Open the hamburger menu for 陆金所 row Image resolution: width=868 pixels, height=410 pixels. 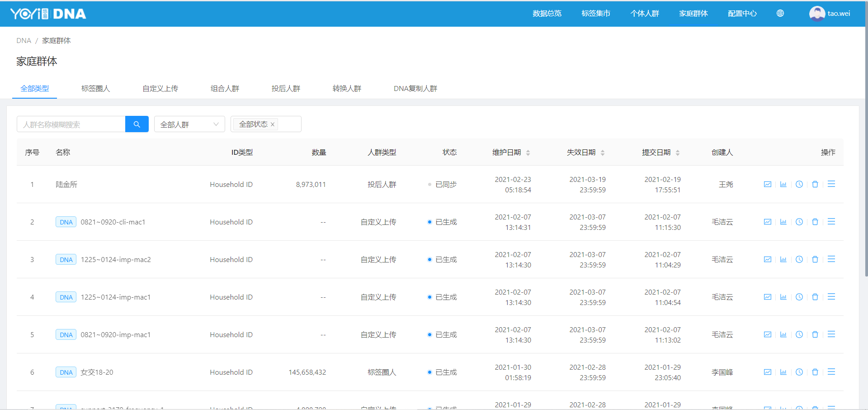tap(831, 184)
